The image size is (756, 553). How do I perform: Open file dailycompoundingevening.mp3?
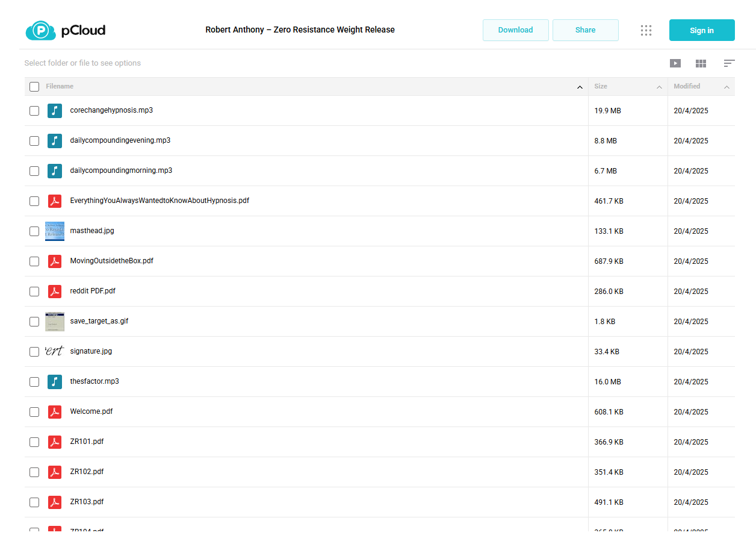(x=120, y=140)
